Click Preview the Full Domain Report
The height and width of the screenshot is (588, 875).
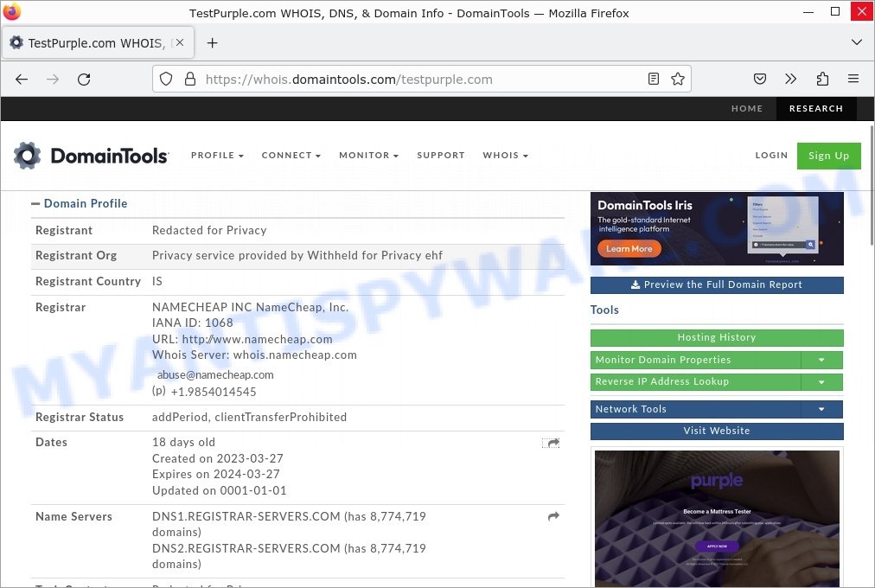point(717,284)
